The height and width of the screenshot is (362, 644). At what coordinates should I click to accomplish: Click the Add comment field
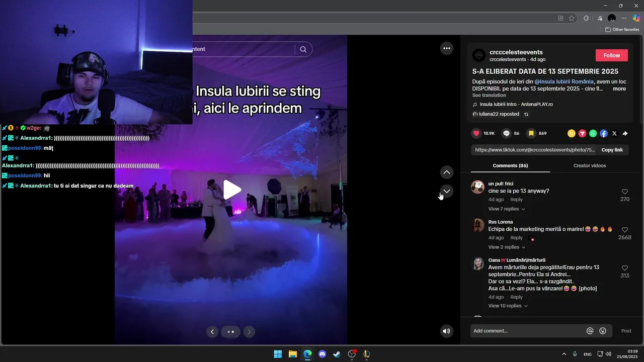click(528, 331)
